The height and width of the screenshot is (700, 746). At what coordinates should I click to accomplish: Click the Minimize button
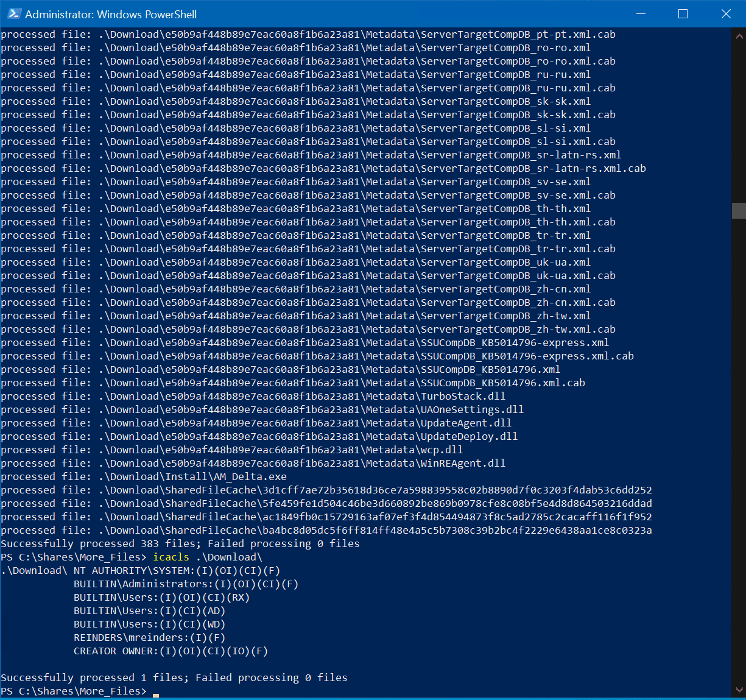640,13
